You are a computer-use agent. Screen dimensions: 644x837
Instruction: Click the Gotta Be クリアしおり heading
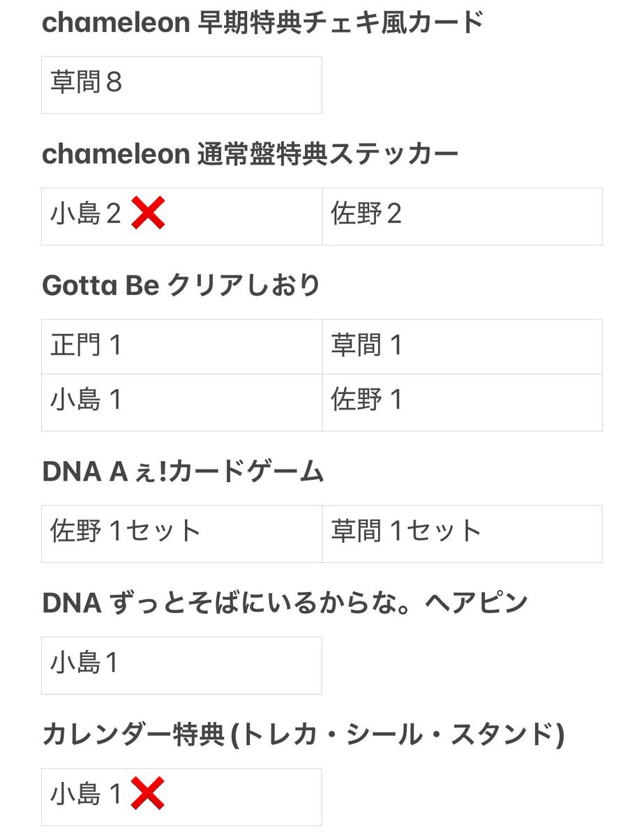pos(181,286)
